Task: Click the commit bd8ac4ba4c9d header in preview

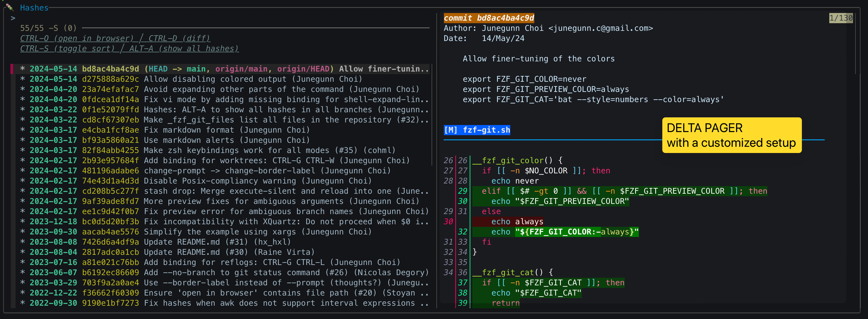Action: point(489,18)
